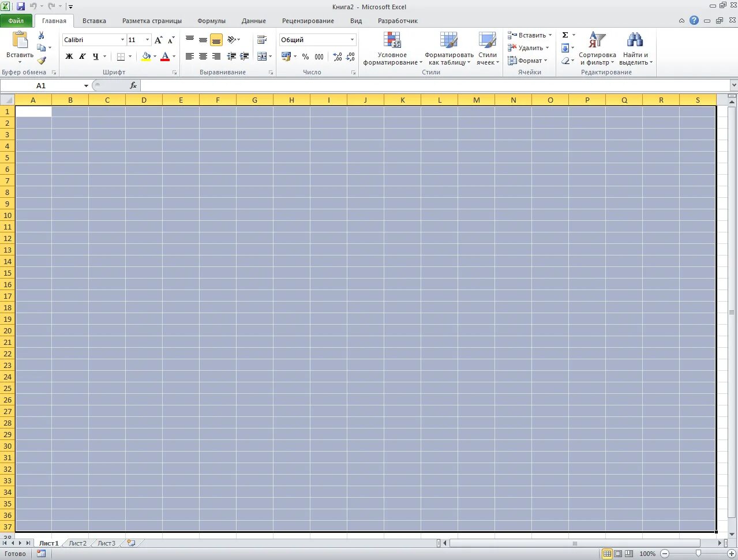Viewport: 738px width, 560px height.
Task: Open the Условное форматирование icon
Action: click(392, 40)
